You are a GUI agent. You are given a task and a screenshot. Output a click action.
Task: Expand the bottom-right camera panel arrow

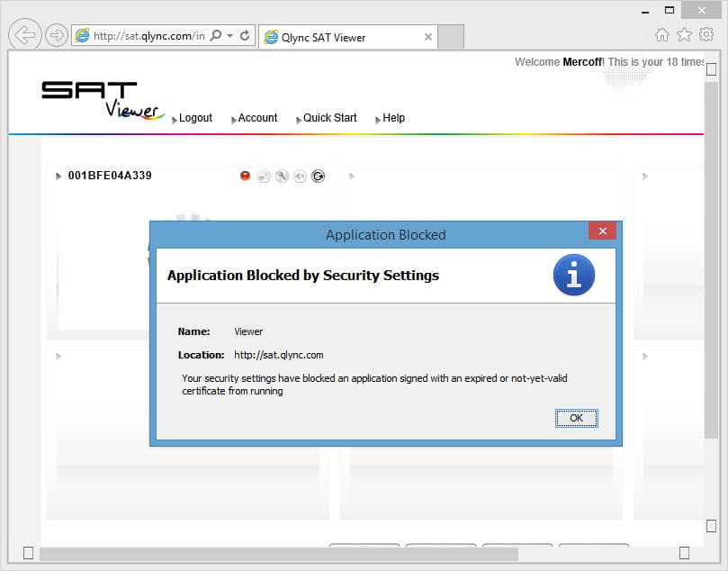click(x=645, y=357)
